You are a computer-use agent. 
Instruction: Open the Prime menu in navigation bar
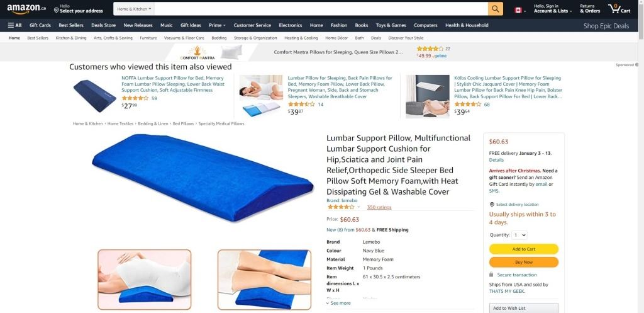[x=217, y=25]
